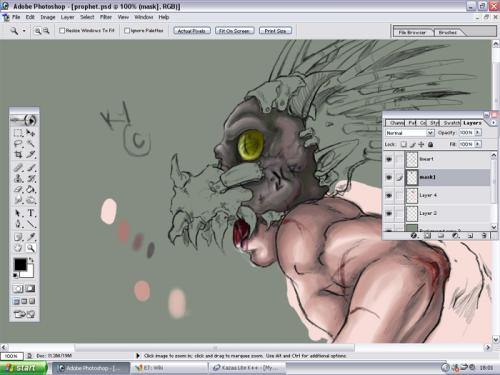Select the Type tool
This screenshot has width=500, height=375.
[x=31, y=213]
